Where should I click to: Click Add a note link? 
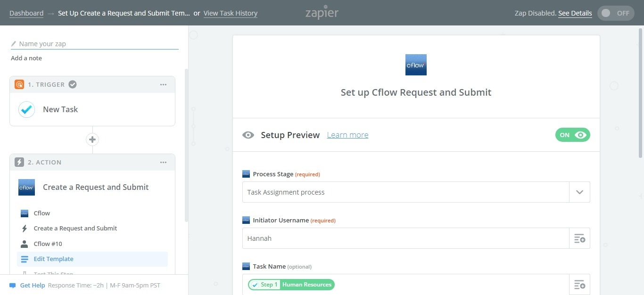click(x=26, y=58)
